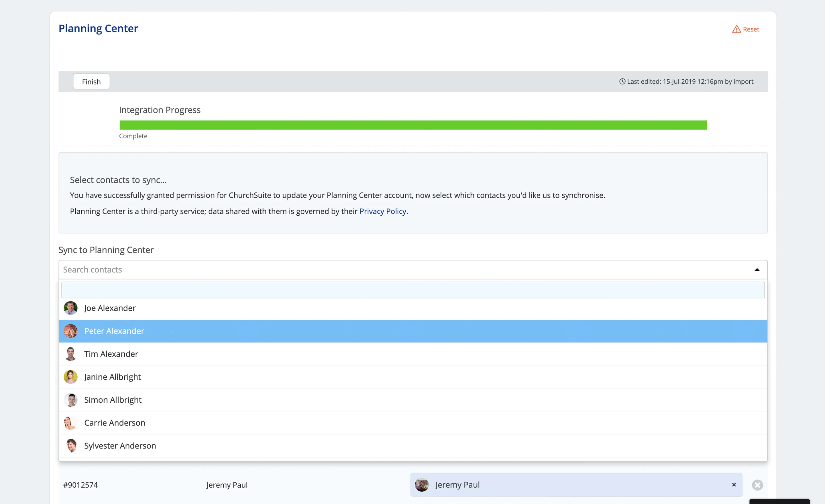
Task: Click the circular close icon at bottom right
Action: point(758,485)
